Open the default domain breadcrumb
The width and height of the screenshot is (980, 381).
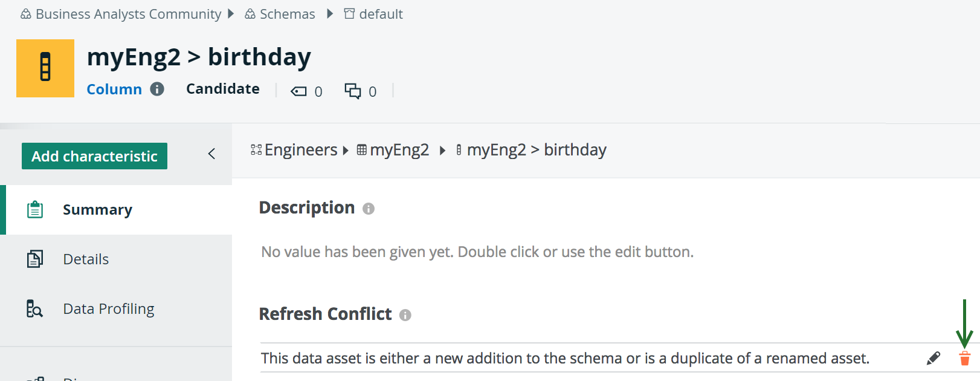[x=381, y=14]
